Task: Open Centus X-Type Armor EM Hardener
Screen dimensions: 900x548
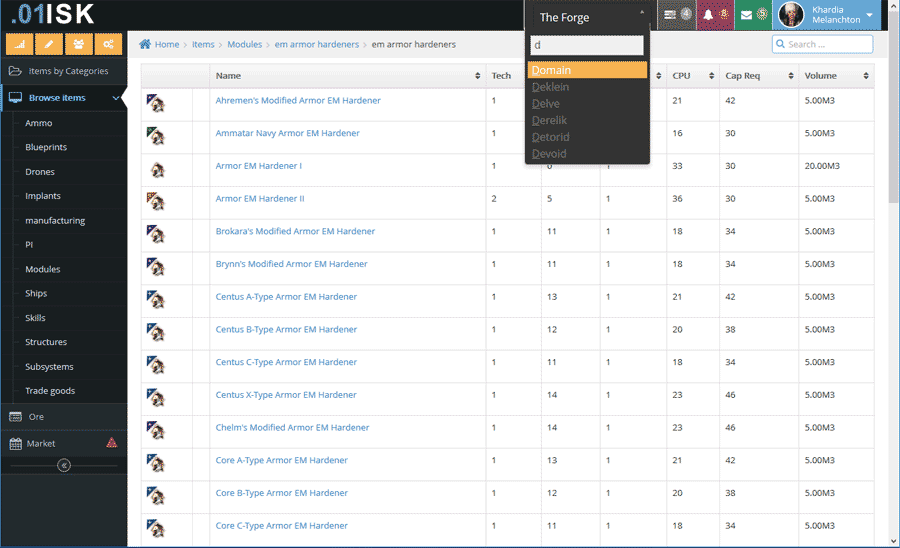Action: pyautogui.click(x=286, y=395)
